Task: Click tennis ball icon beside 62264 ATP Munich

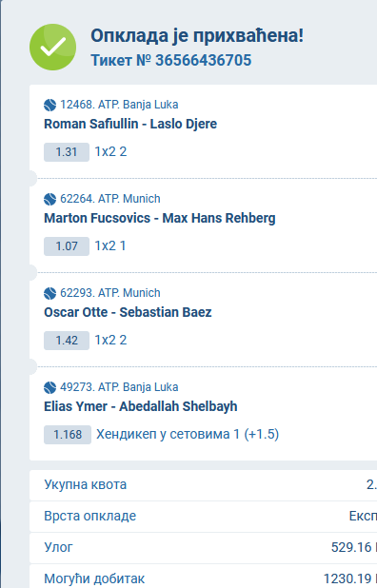Action: tap(50, 199)
